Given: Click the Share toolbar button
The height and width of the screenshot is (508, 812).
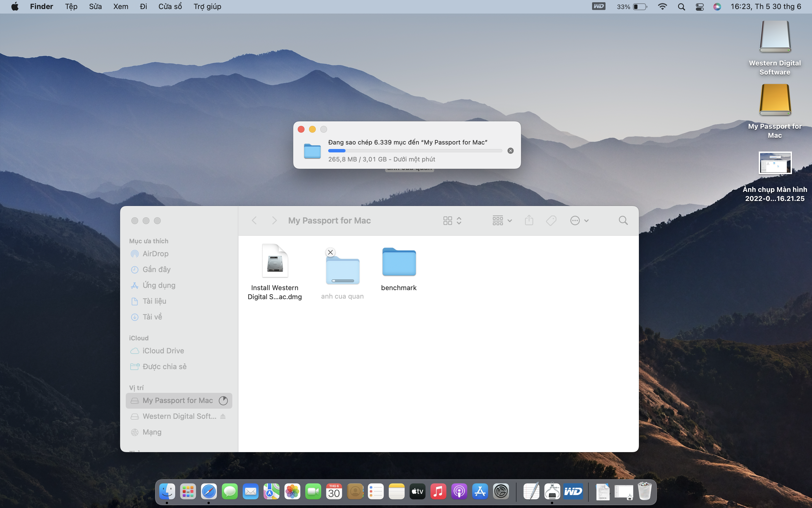Looking at the screenshot, I should coord(529,221).
